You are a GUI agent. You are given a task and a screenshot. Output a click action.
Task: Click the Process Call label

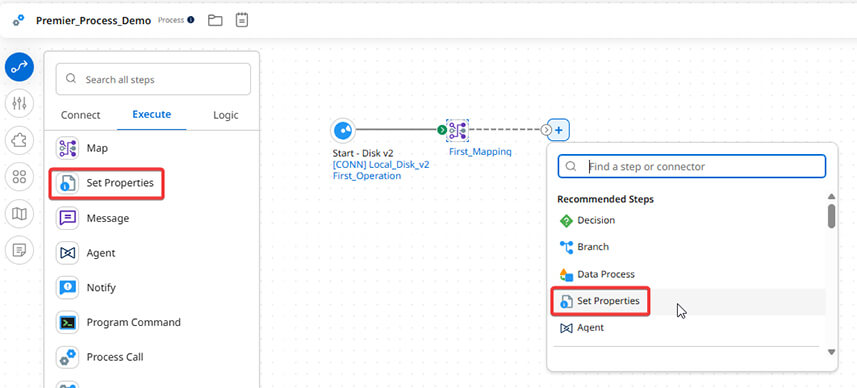pyautogui.click(x=115, y=357)
